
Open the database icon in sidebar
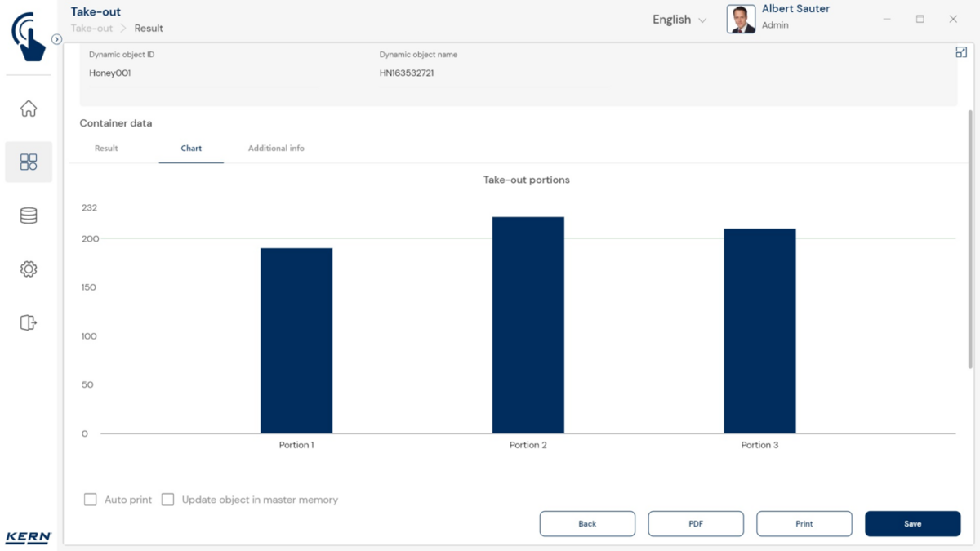29,216
